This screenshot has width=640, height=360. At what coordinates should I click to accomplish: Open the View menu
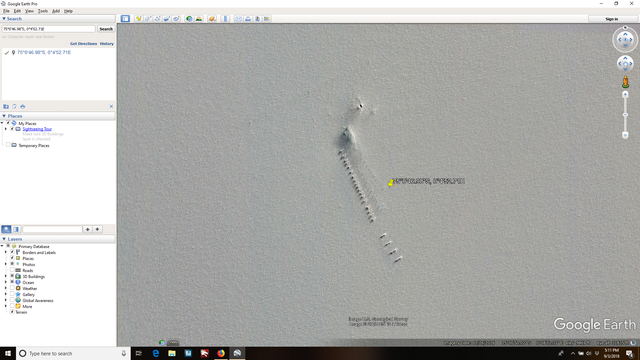coord(29,11)
